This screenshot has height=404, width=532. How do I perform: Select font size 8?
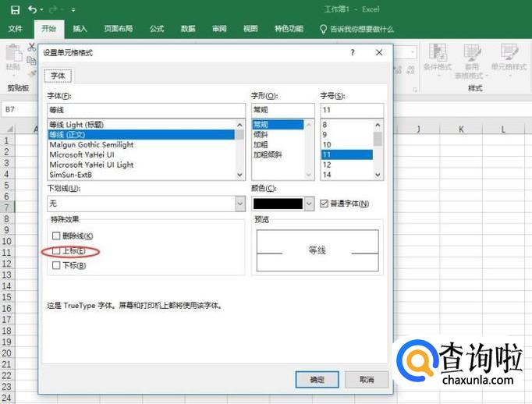[x=347, y=125]
